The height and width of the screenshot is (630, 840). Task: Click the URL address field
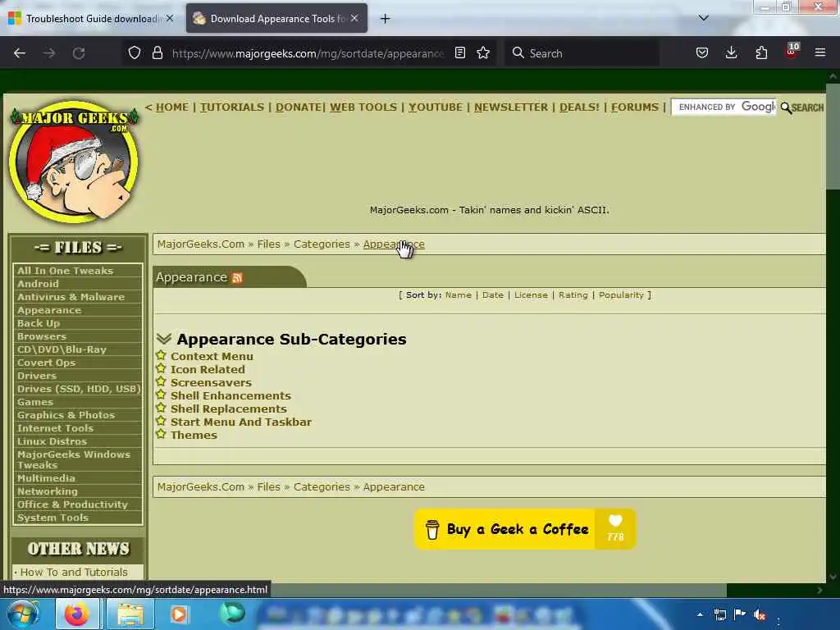[x=308, y=53]
